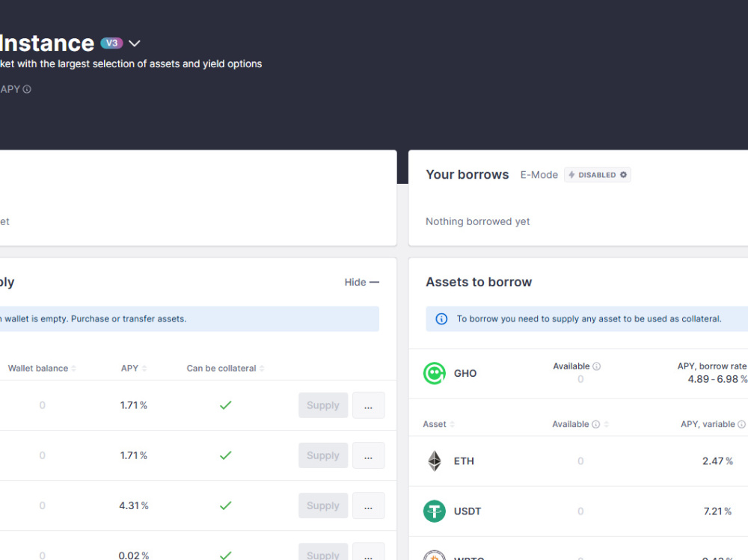The height and width of the screenshot is (560, 748).
Task: Sort borrow list by Available column arrows
Action: pyautogui.click(x=607, y=424)
